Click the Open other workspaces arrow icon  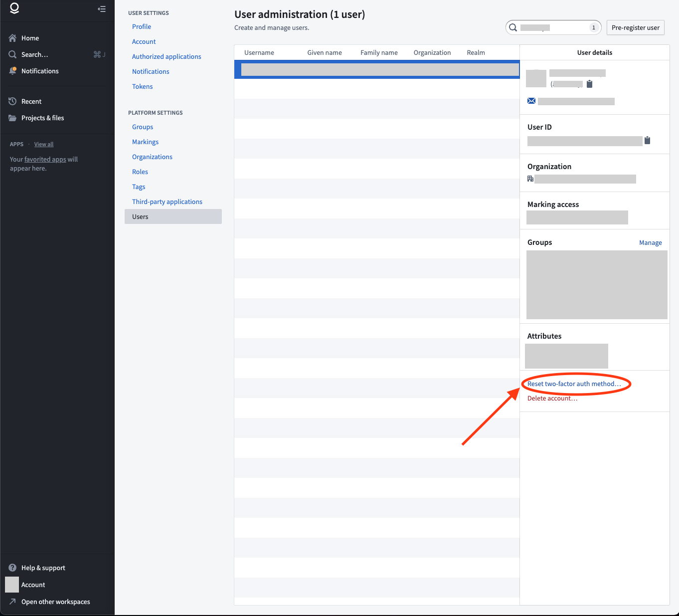(x=12, y=602)
